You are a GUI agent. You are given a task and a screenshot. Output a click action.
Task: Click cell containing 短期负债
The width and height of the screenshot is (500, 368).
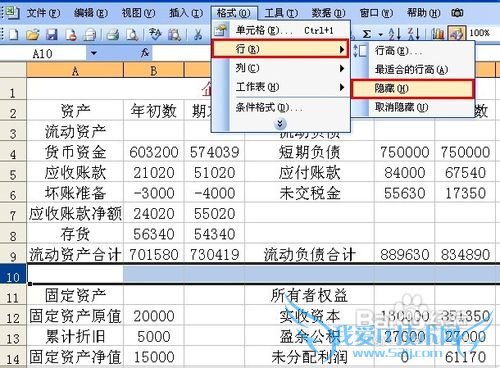coord(309,152)
